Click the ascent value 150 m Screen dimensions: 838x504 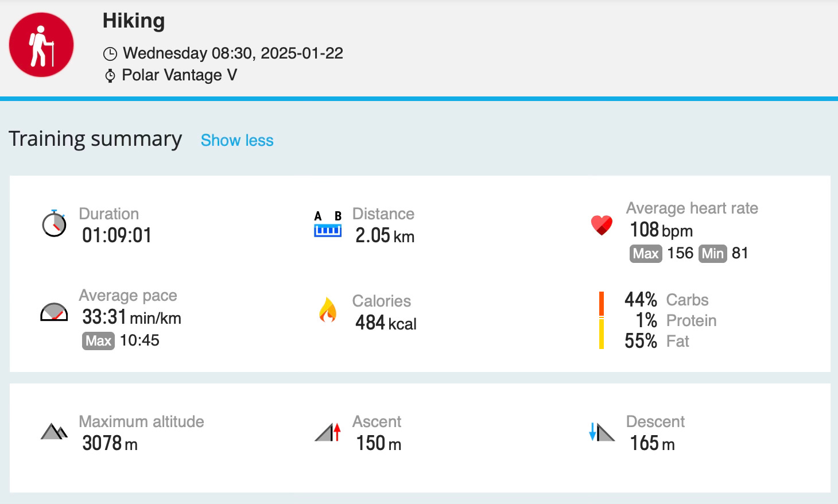(378, 443)
